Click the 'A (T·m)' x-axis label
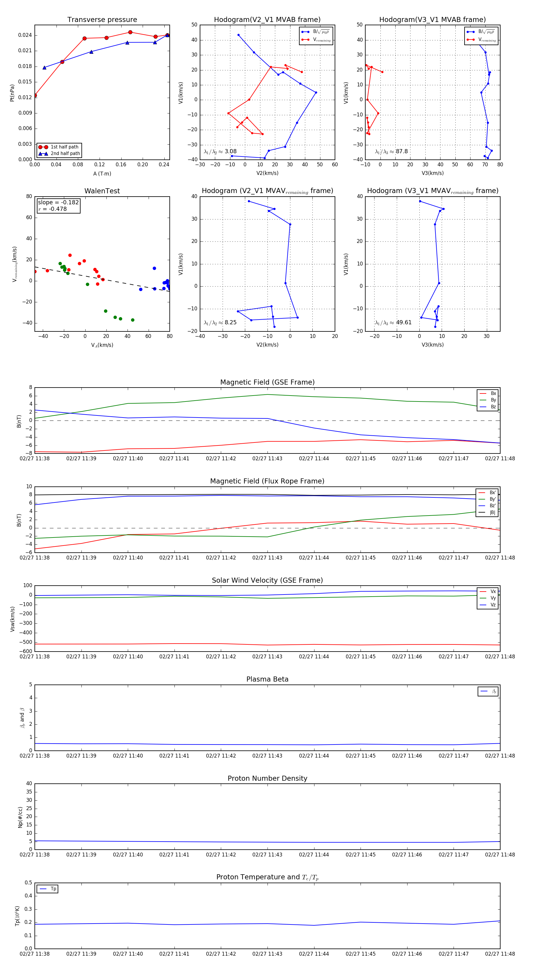The width and height of the screenshot is (535, 980). [102, 174]
